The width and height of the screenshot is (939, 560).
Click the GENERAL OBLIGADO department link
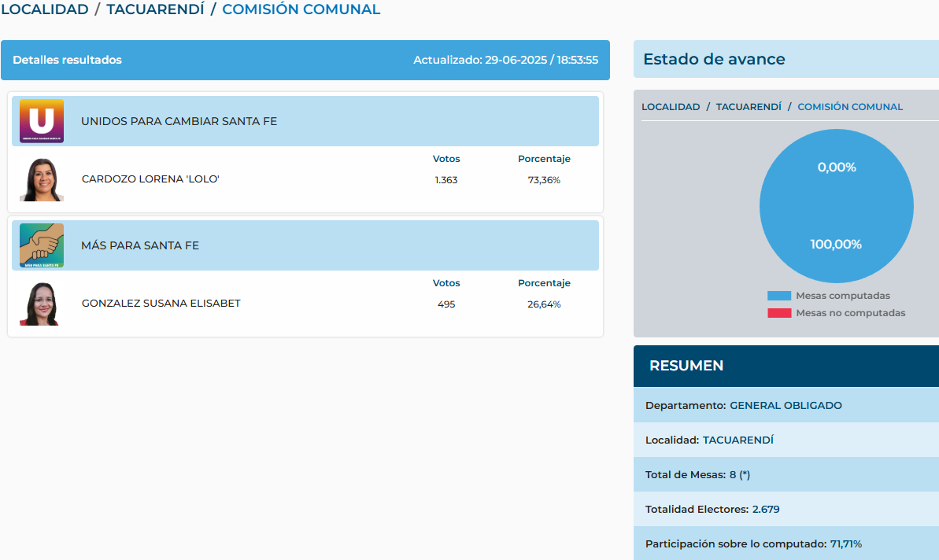[x=786, y=406]
